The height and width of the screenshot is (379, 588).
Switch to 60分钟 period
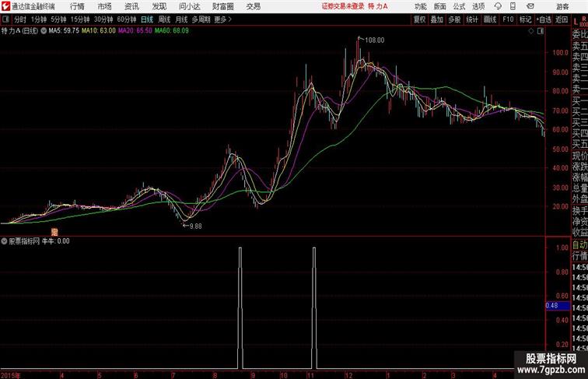tap(127, 19)
